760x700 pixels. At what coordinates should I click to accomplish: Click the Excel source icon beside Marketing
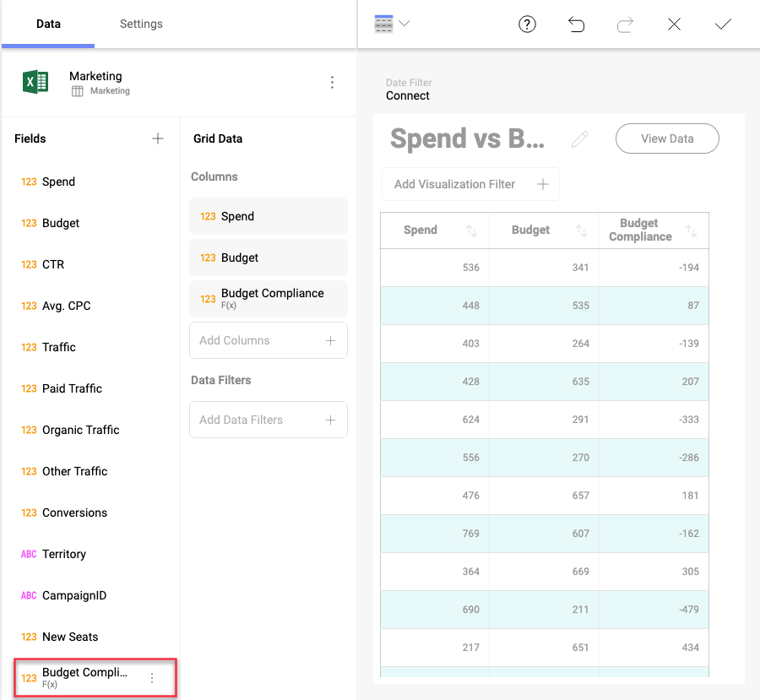[x=35, y=82]
